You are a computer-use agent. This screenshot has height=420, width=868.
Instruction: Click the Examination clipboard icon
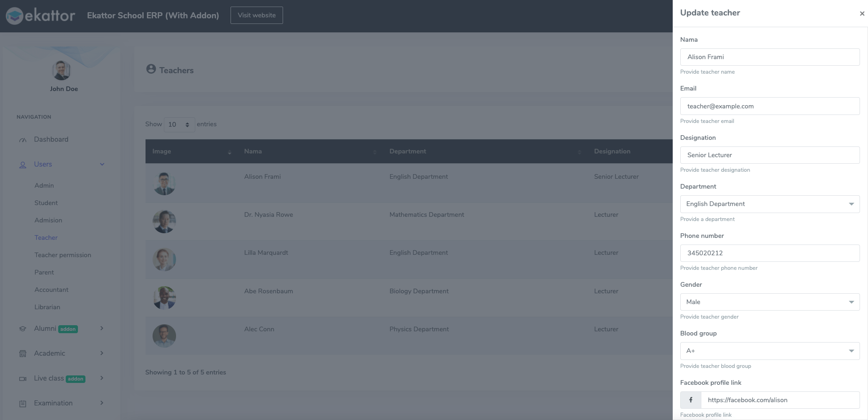click(x=23, y=404)
